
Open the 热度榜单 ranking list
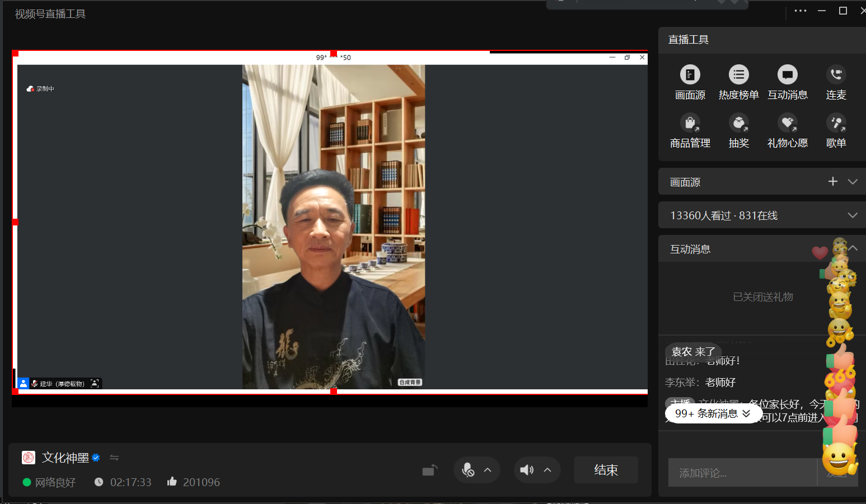point(738,75)
